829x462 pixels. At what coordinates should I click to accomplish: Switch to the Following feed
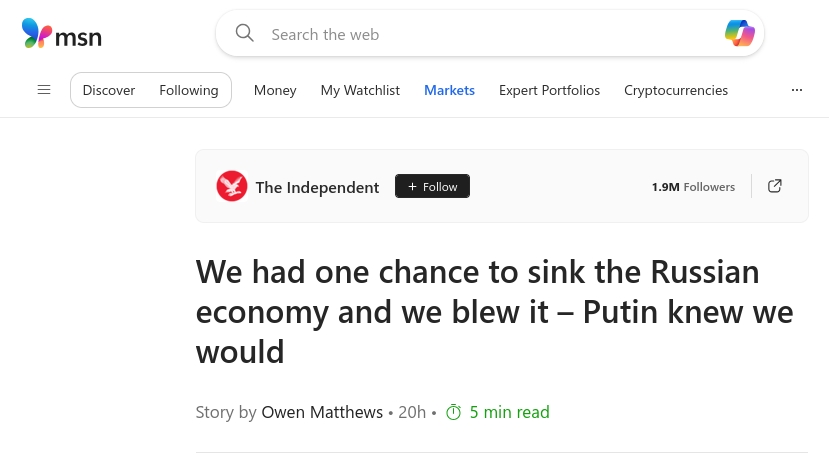pos(189,90)
